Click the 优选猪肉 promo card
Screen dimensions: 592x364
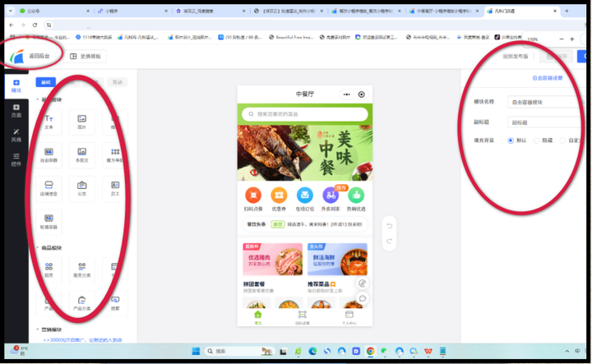pos(273,259)
